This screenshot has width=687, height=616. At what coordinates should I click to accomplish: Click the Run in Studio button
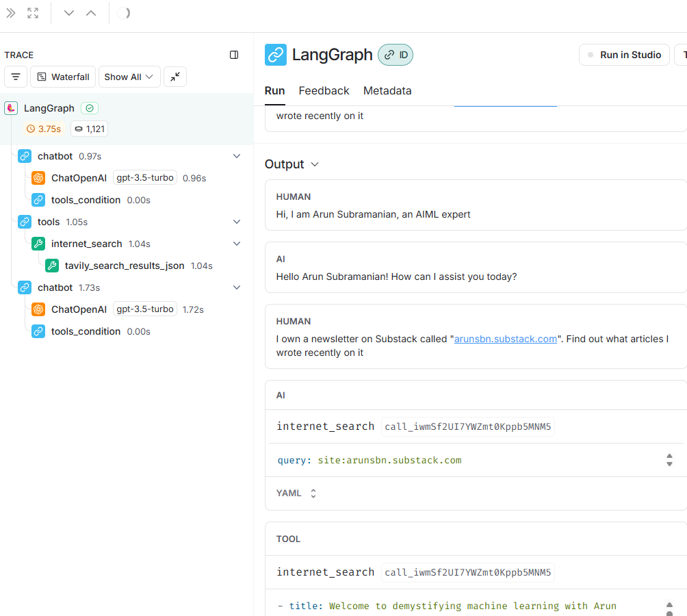pos(623,55)
